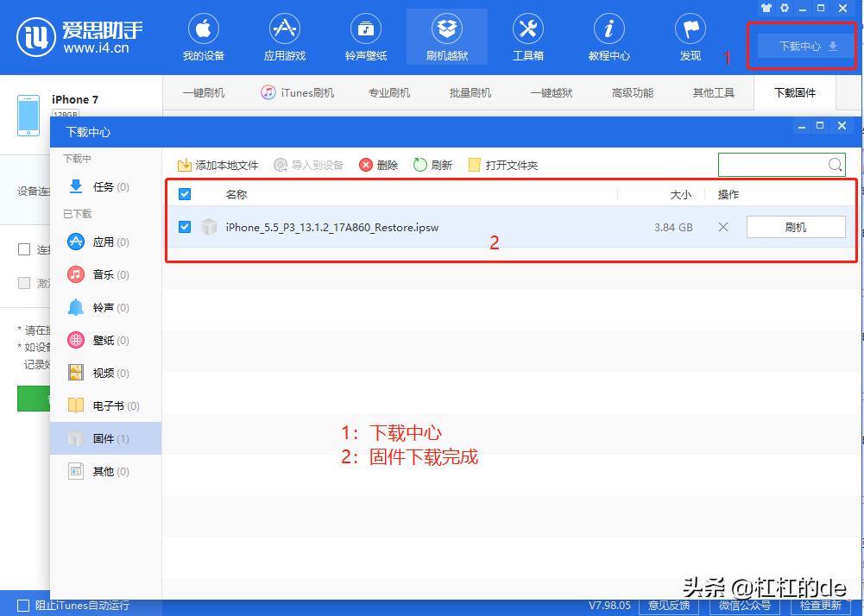Open 工具箱 toolbox
The height and width of the screenshot is (616, 864).
tap(528, 37)
